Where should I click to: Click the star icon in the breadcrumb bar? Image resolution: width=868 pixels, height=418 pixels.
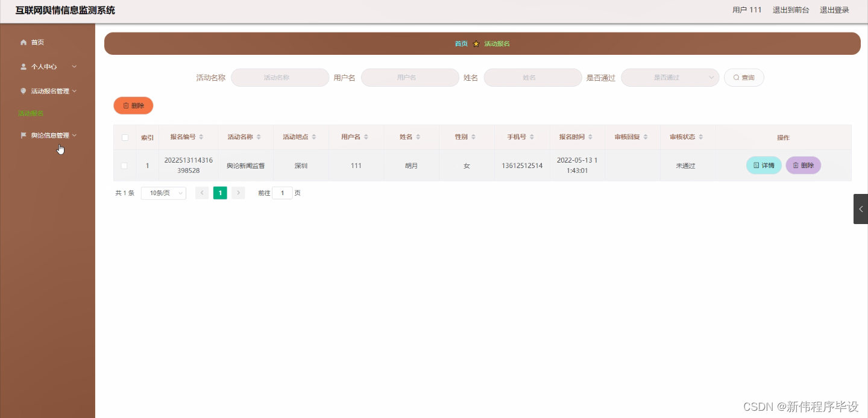(x=476, y=44)
